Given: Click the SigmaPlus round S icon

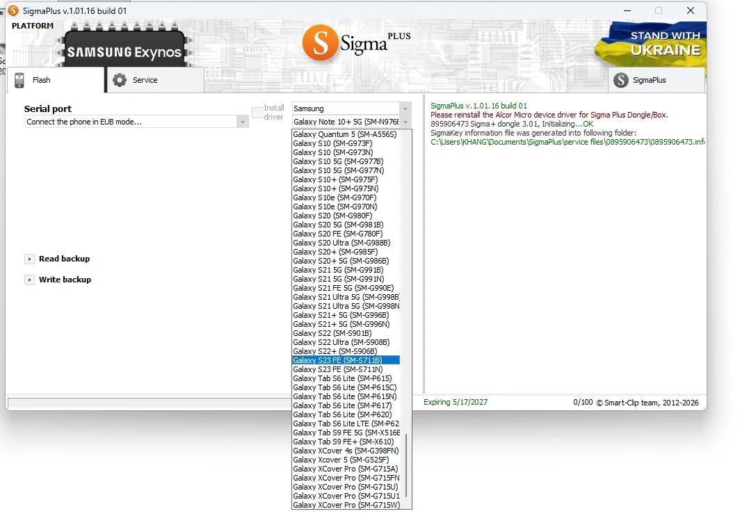Looking at the screenshot, I should click(x=621, y=80).
